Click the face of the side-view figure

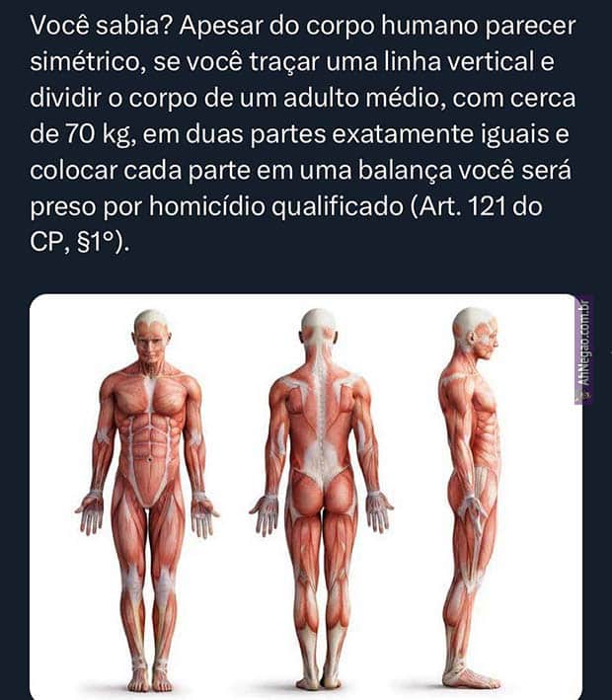485,340
